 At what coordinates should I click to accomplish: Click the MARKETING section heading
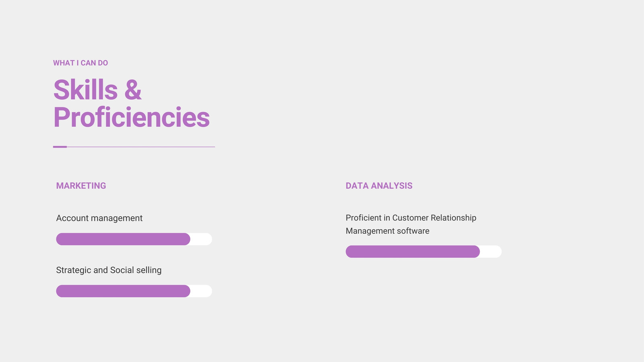81,186
